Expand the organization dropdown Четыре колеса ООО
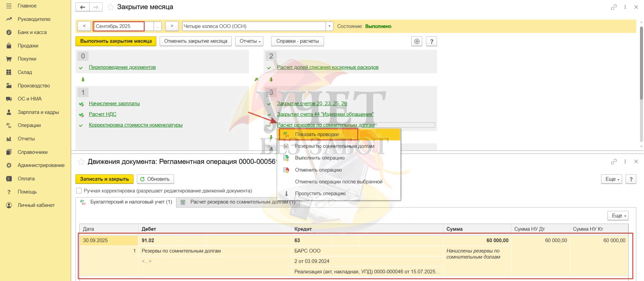The width and height of the screenshot is (644, 281). click(329, 26)
